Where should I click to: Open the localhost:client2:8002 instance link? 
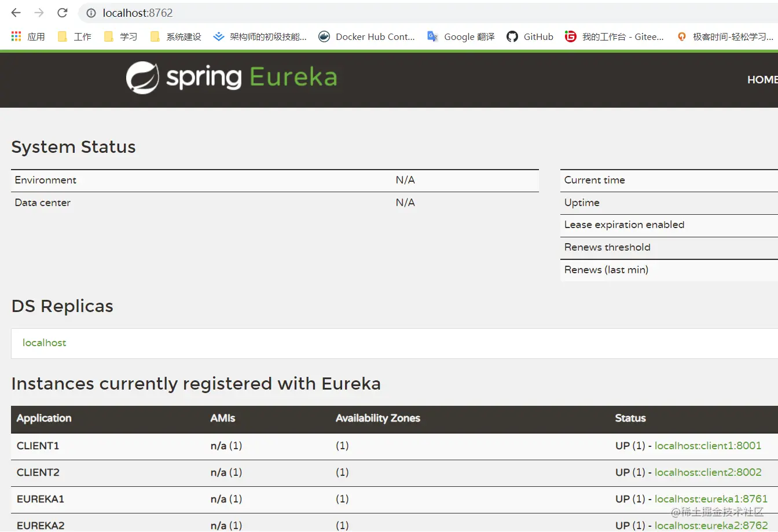pyautogui.click(x=707, y=472)
